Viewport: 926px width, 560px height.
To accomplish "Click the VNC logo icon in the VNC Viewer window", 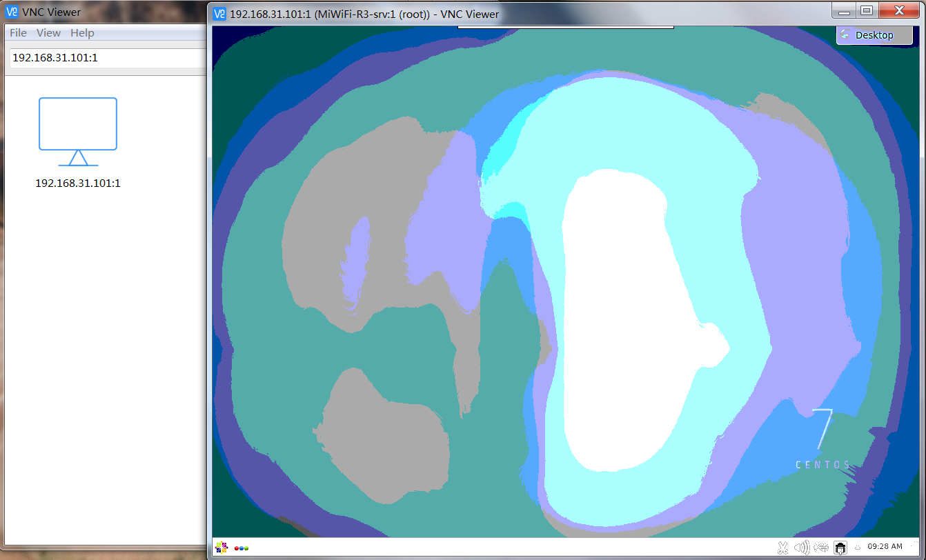I will click(x=12, y=12).
